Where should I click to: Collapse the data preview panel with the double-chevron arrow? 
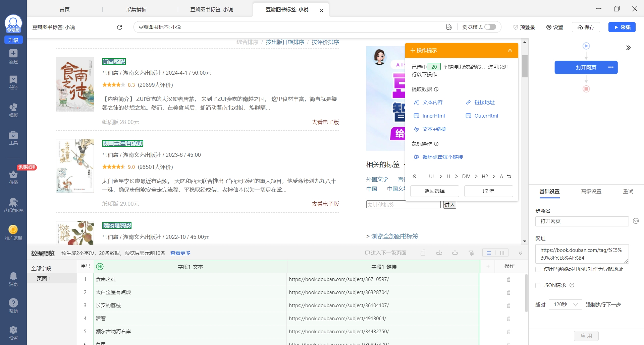tap(520, 253)
